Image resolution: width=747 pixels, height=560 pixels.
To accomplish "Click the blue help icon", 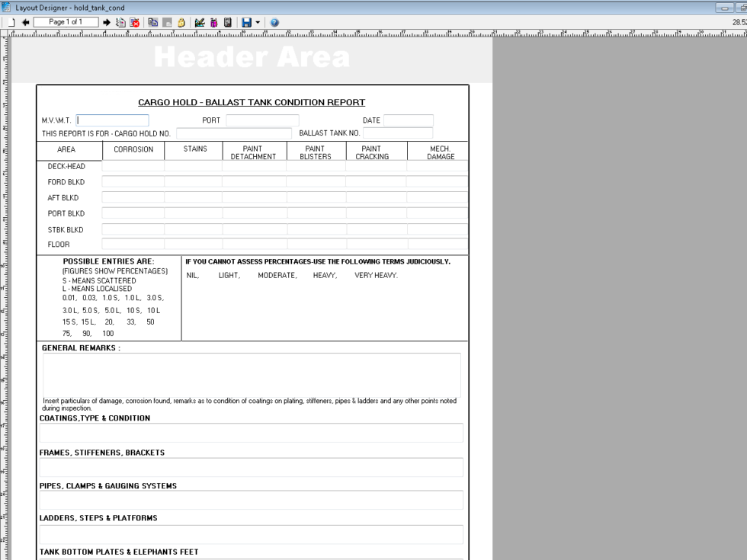I will coord(274,23).
